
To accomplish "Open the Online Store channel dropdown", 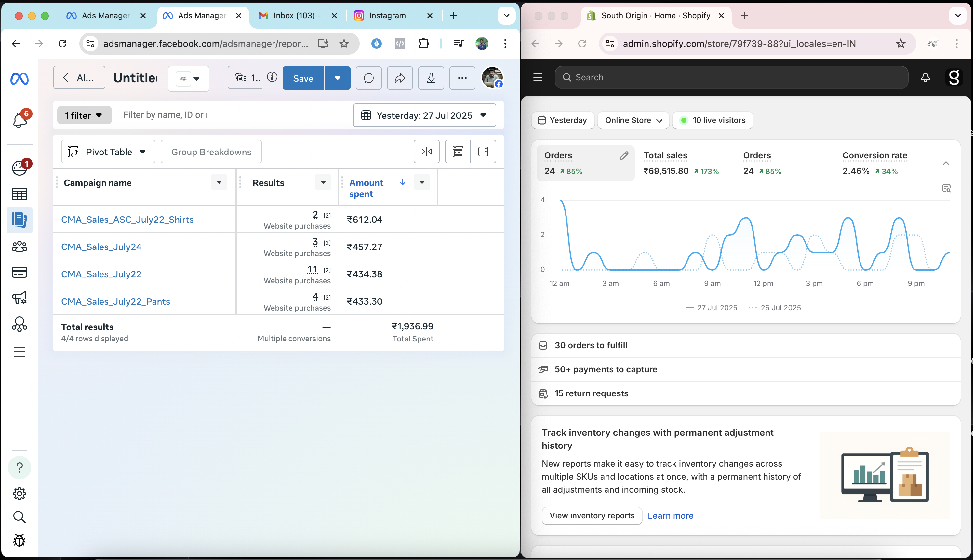I will tap(633, 120).
